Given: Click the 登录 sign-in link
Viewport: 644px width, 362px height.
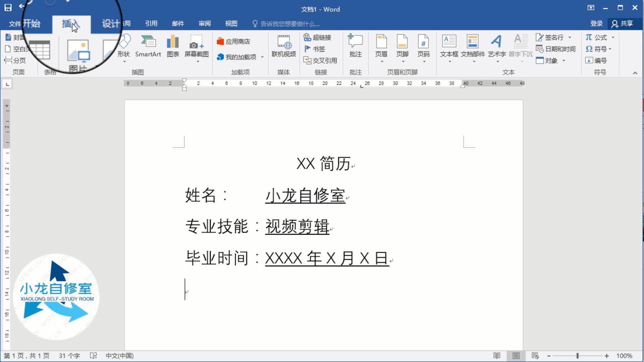Looking at the screenshot, I should [x=596, y=23].
